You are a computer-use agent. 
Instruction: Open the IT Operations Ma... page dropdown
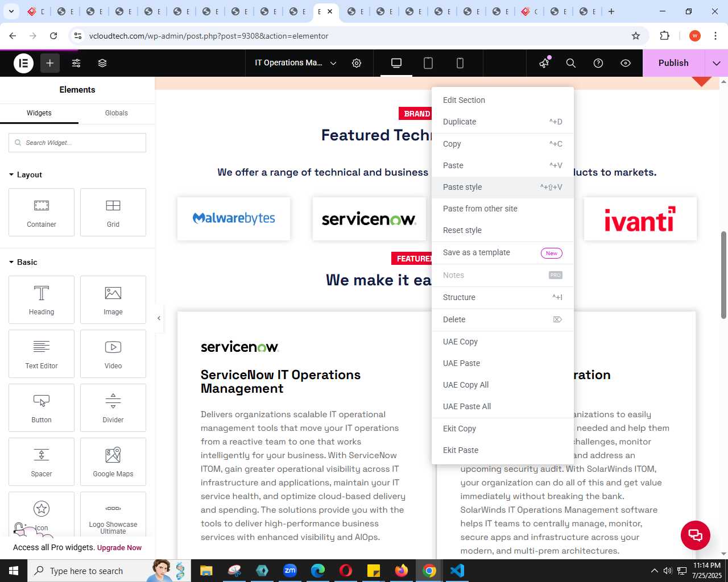pyautogui.click(x=295, y=63)
